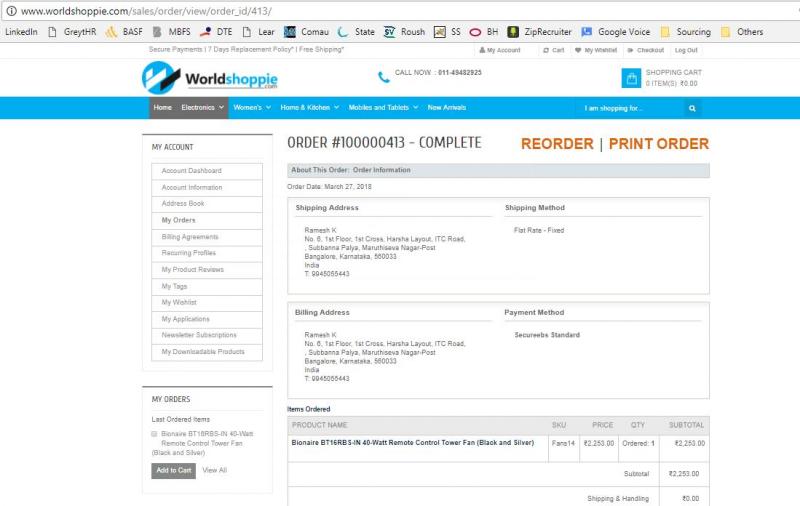Open Recurring Profiles in sidebar
Viewport: 800px width, 506px height.
[207, 253]
